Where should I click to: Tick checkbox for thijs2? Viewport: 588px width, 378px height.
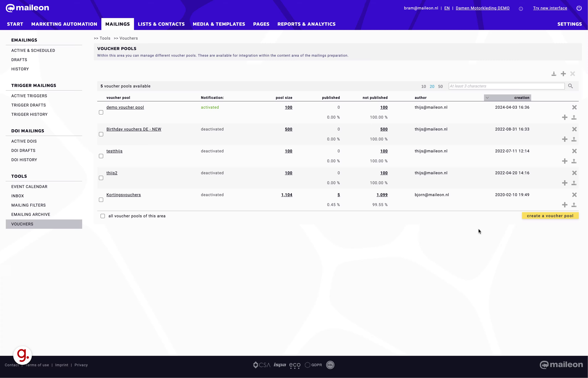[x=101, y=178]
